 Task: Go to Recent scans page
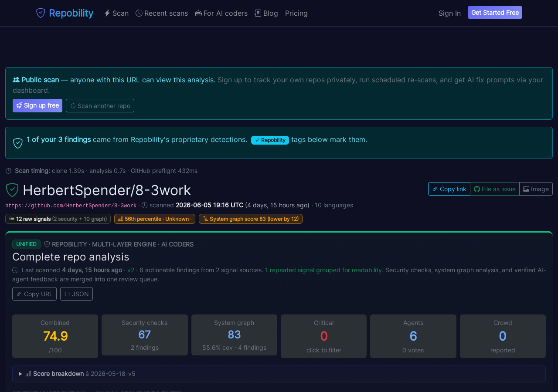(x=162, y=13)
